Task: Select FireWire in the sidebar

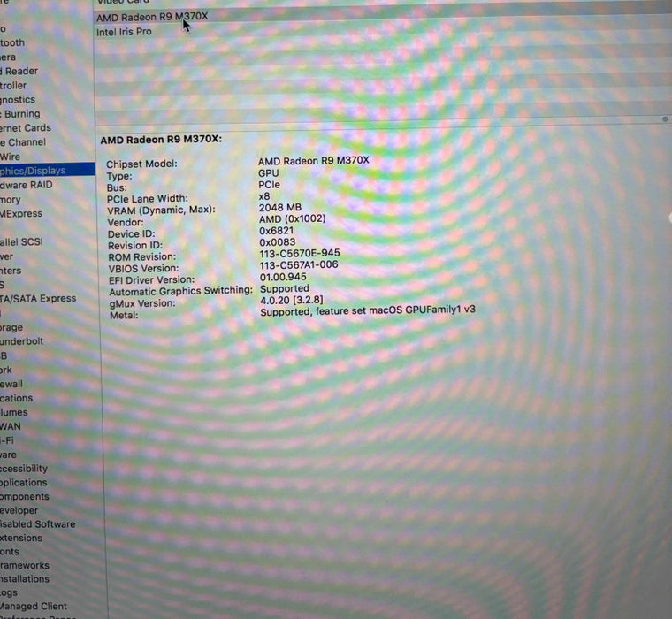Action: point(11,157)
